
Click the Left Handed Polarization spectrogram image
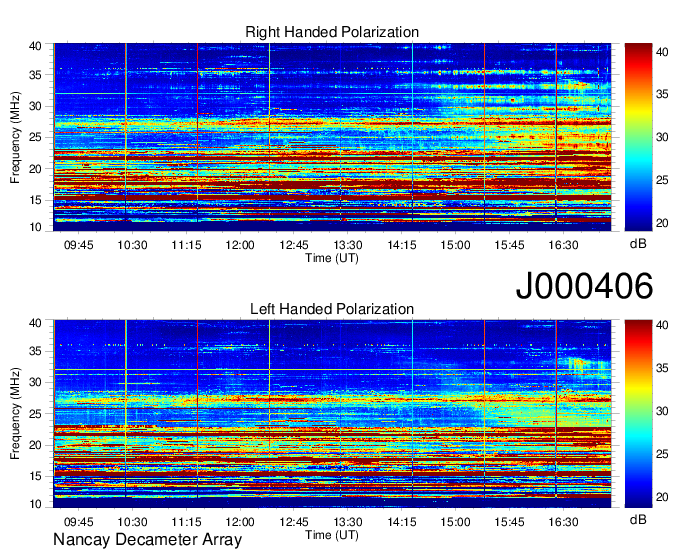coord(332,414)
